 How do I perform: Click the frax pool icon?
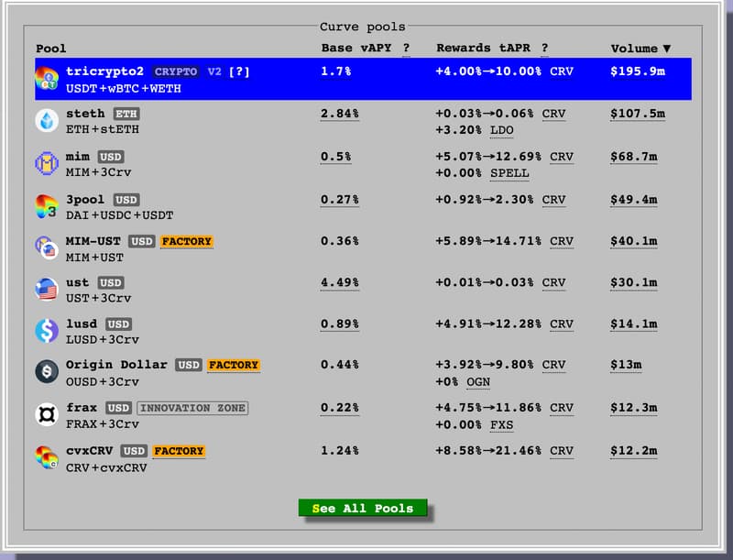click(47, 415)
